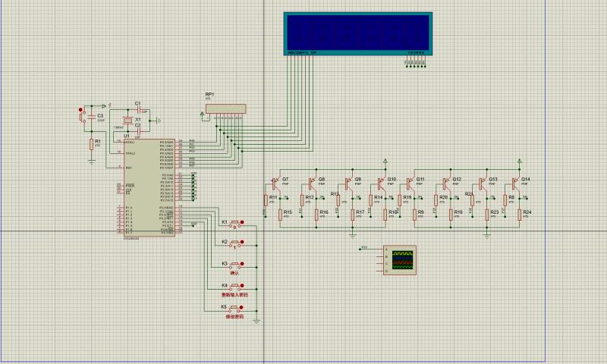Select resistor R1 below the reset button
Viewport: 607px width, 364px height.
92,144
